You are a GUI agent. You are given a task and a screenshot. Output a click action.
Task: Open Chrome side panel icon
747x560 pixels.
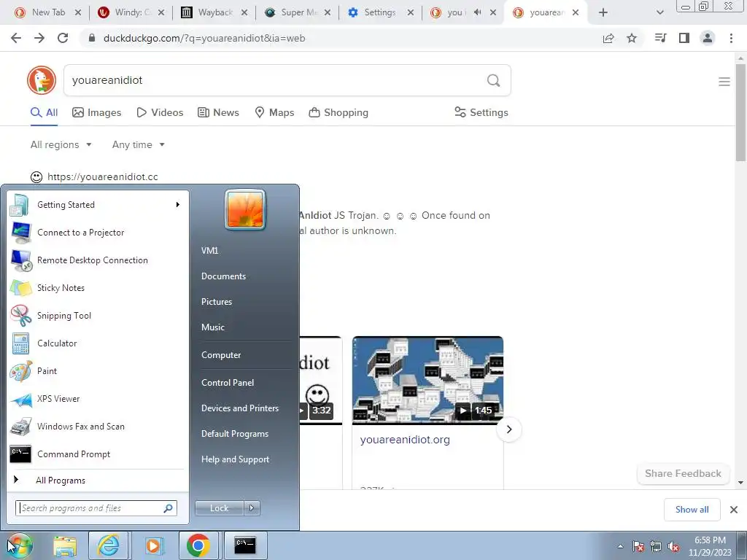click(684, 38)
